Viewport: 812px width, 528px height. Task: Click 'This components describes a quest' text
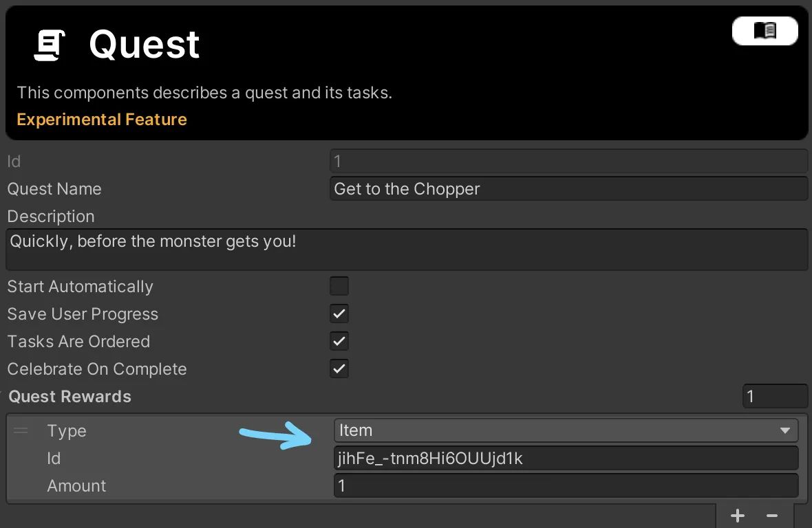tap(204, 93)
